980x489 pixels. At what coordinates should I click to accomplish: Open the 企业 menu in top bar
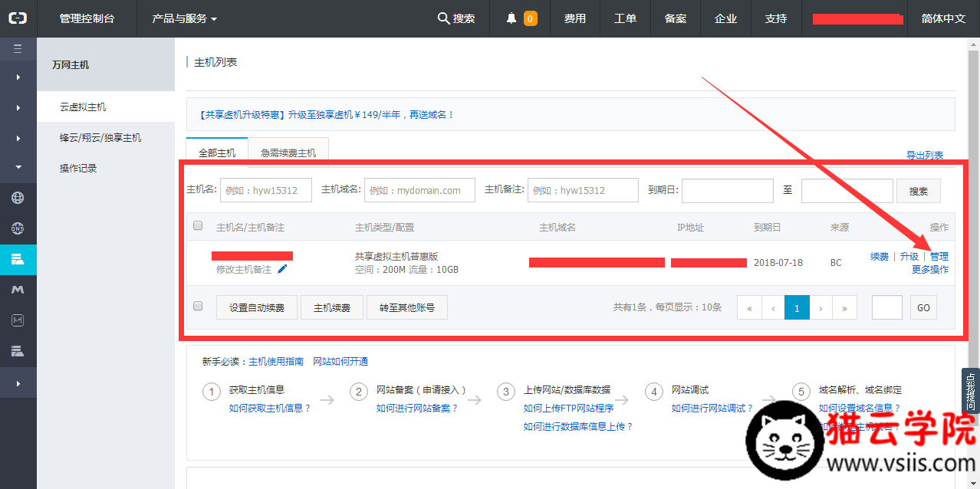point(726,18)
